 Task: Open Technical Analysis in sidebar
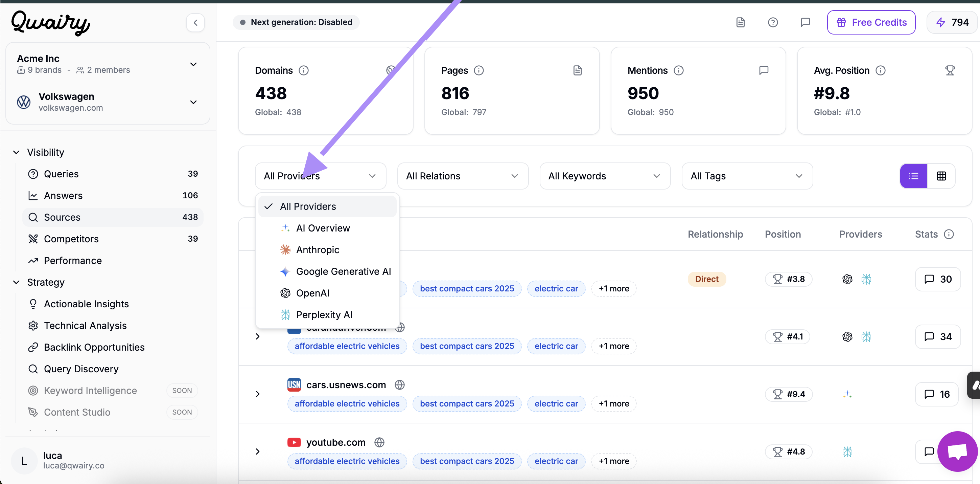pyautogui.click(x=113, y=326)
